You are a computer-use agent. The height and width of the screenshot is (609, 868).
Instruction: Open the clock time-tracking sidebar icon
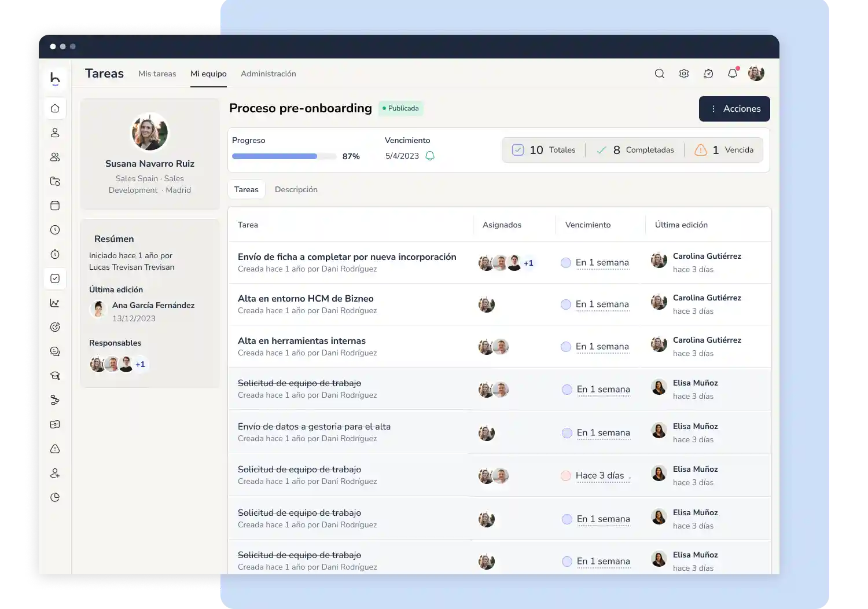point(55,230)
